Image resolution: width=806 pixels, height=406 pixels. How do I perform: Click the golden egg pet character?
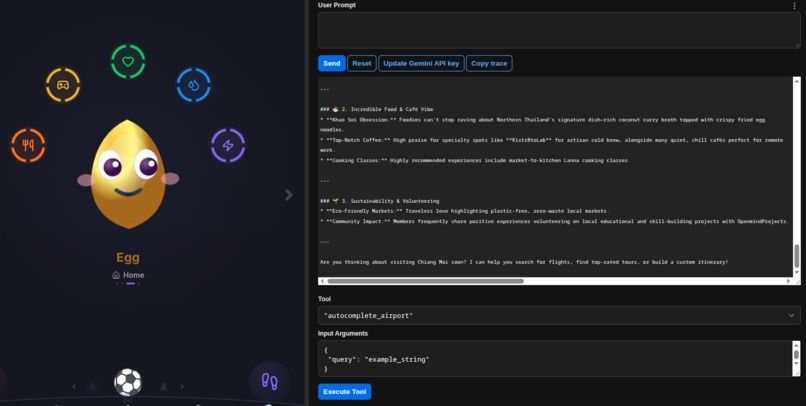coord(129,174)
